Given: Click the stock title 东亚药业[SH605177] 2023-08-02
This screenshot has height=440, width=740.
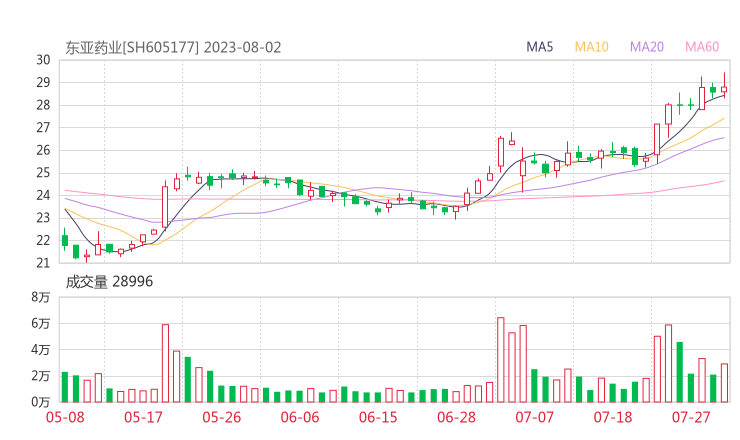Looking at the screenshot, I should 173,48.
